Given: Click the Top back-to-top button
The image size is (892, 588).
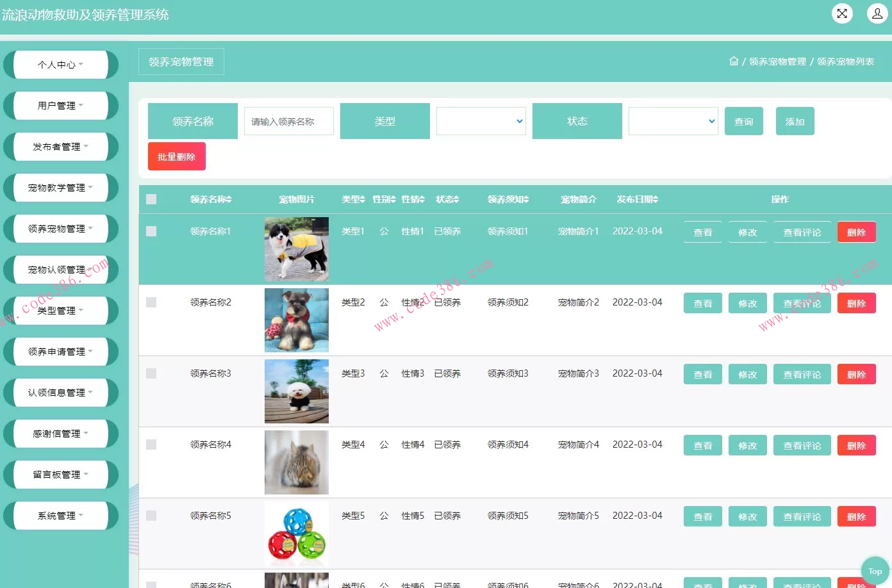Looking at the screenshot, I should point(875,571).
